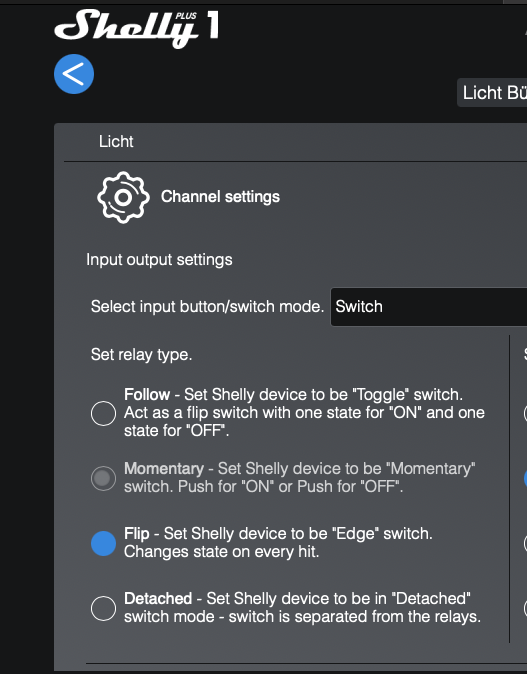
Task: Click the Licht Bü device name field
Action: [492, 92]
